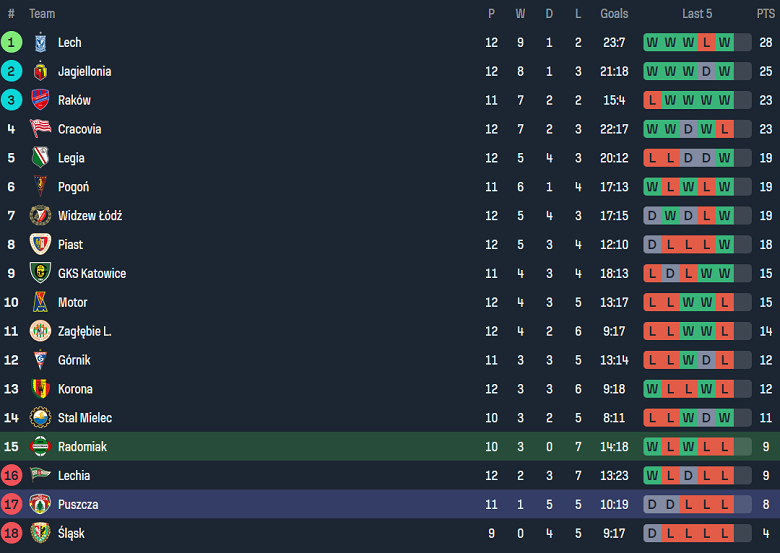Click the GKS Katowice team logo
Viewport: 780px width, 553px height.
(x=40, y=273)
